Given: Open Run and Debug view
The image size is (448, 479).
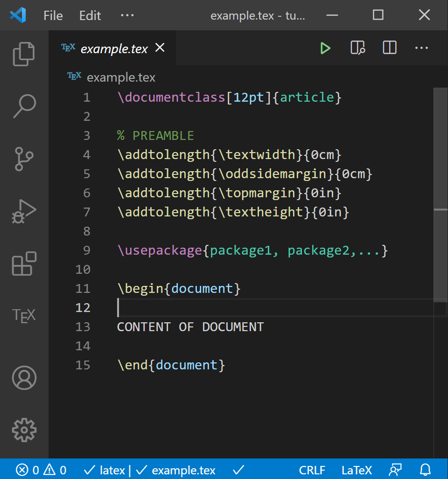Looking at the screenshot, I should (x=24, y=211).
